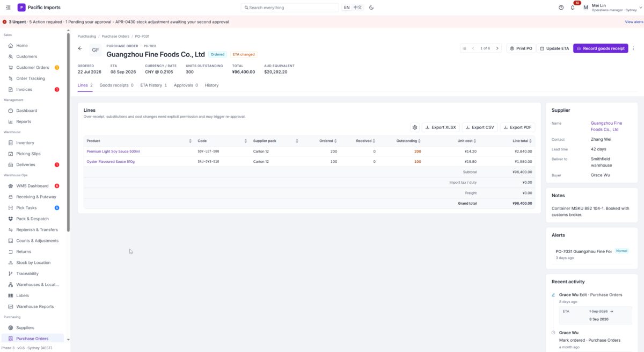Image resolution: width=644 pixels, height=352 pixels.
Task: Click Purchasing in the breadcrumb
Action: [x=87, y=36]
